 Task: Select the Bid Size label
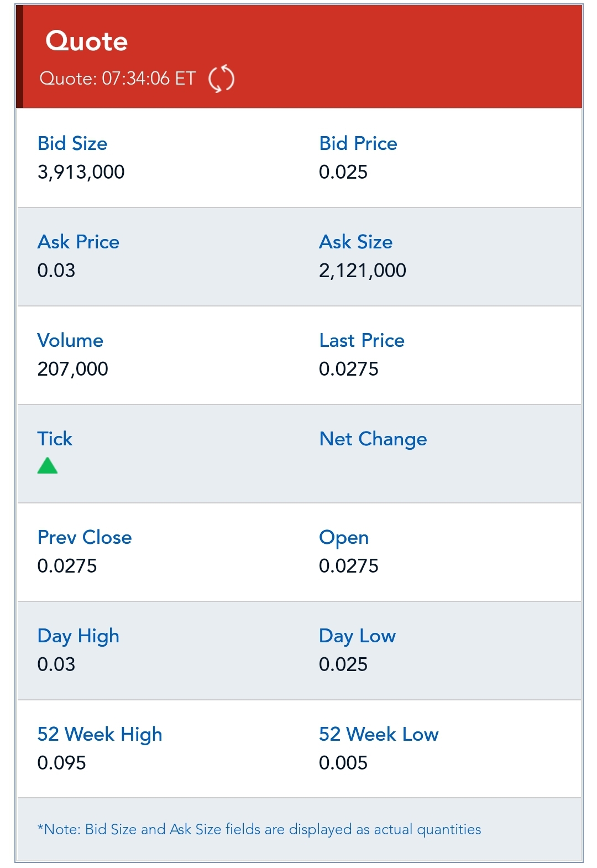tap(72, 143)
